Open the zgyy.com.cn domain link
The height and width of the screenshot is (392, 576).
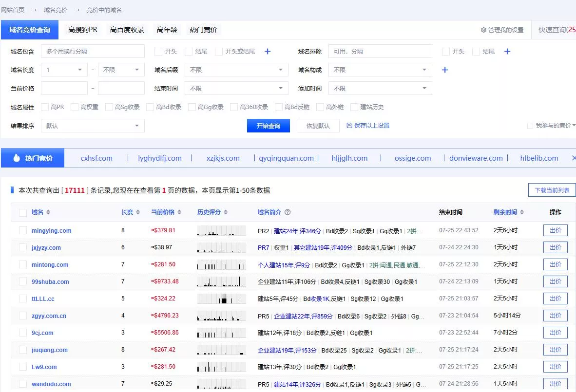tap(49, 316)
